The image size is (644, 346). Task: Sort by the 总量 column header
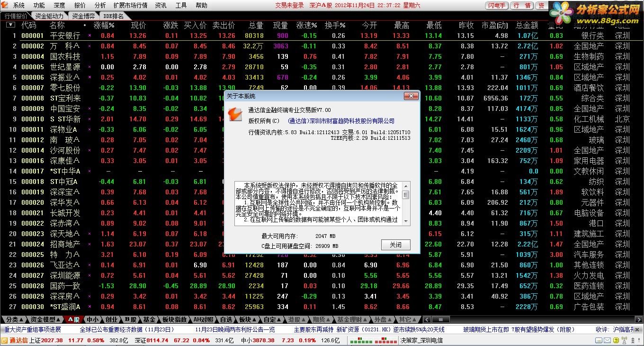pos(256,25)
